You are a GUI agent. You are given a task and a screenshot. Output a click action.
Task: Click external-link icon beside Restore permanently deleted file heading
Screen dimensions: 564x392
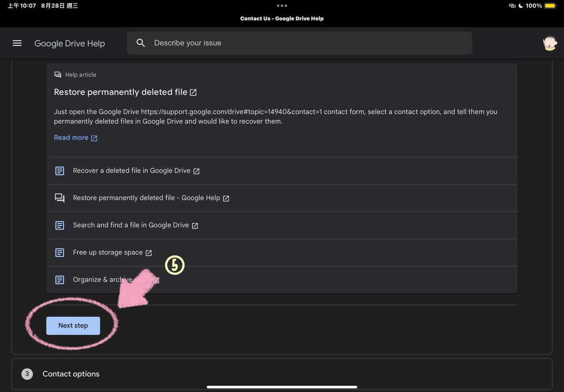coord(193,93)
